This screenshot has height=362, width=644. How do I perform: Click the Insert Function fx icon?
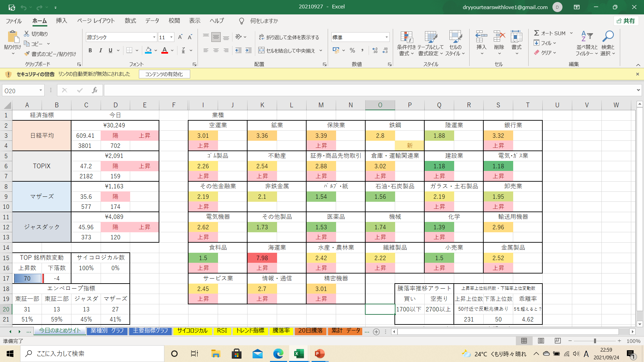[x=95, y=90]
